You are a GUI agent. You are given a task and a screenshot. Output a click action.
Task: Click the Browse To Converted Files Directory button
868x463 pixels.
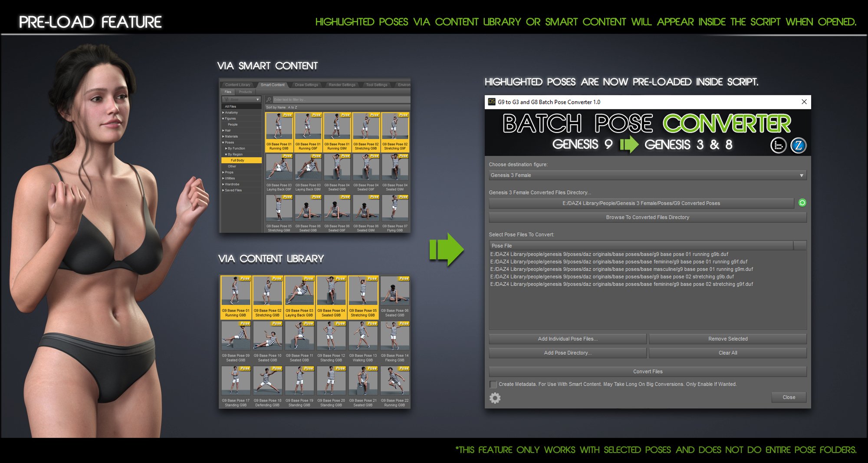pyautogui.click(x=648, y=217)
